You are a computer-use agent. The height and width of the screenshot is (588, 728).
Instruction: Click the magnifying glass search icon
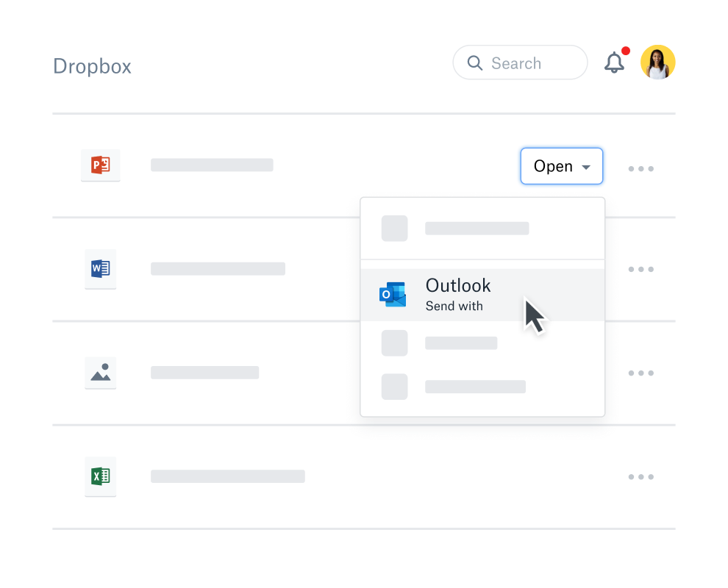(475, 63)
